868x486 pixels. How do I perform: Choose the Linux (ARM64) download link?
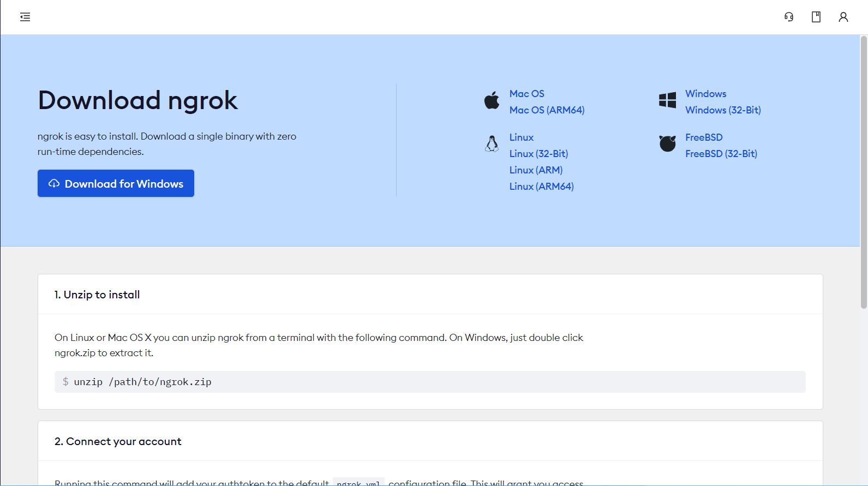(541, 187)
